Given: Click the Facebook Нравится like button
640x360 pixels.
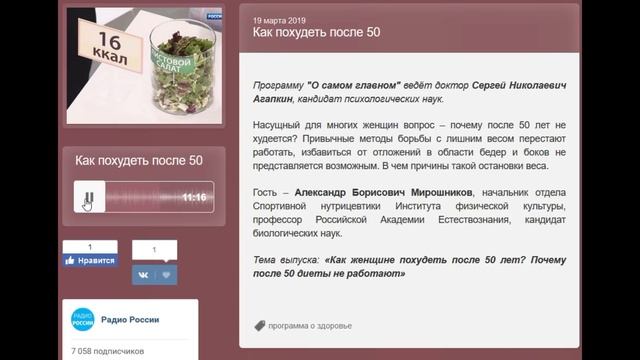Looking at the screenshot, I should click(x=90, y=260).
